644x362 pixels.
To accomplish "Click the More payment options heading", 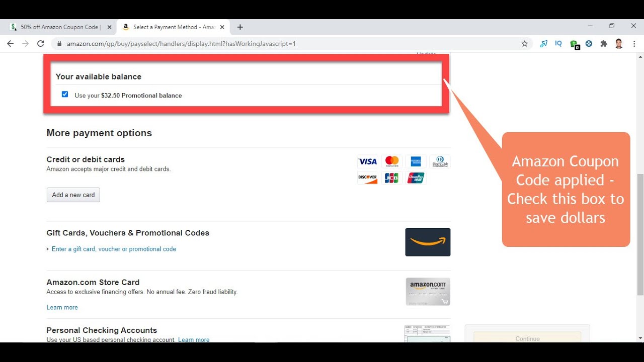I will 99,133.
